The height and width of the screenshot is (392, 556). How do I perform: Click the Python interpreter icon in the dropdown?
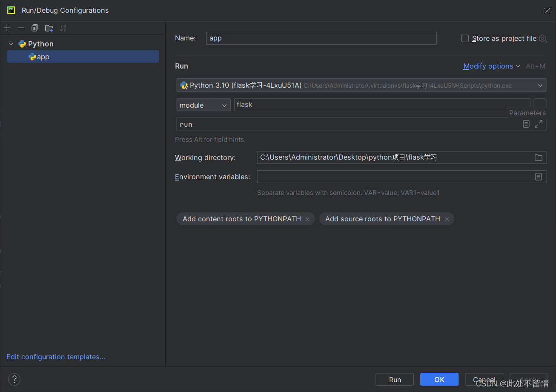tap(184, 86)
